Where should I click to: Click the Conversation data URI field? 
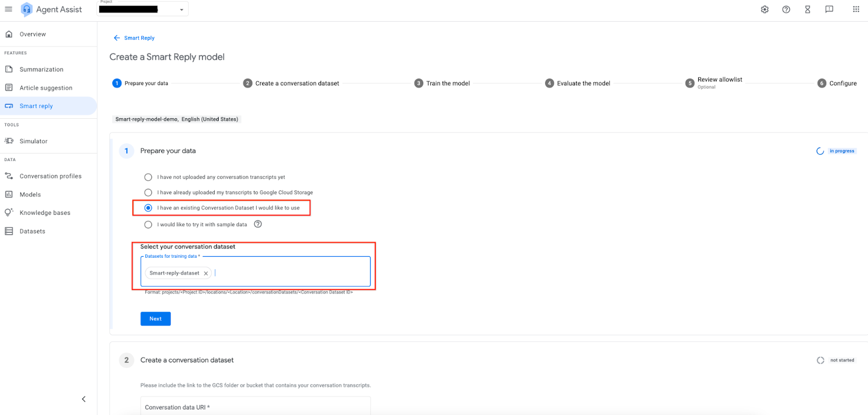coord(255,407)
